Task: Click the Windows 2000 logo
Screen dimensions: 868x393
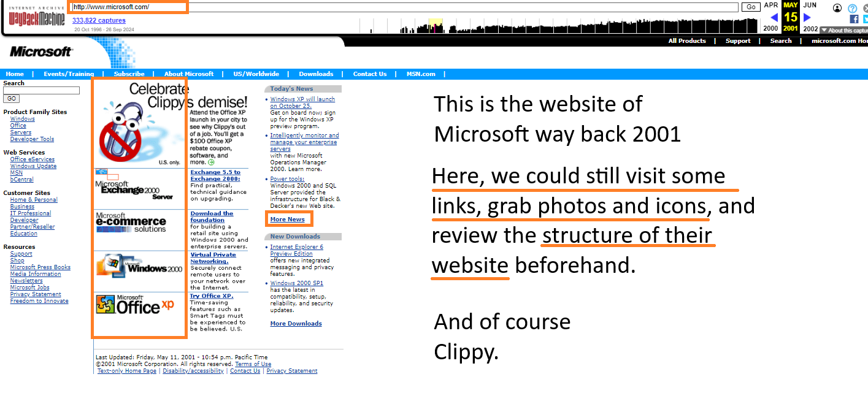Action: click(139, 265)
